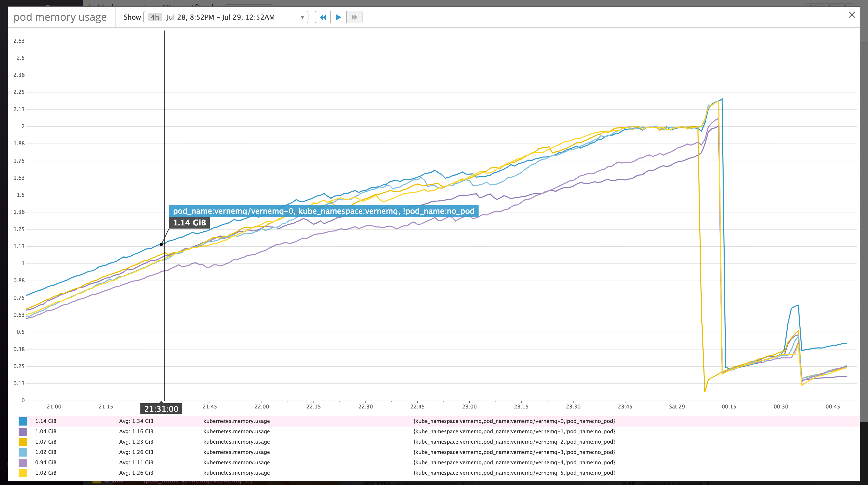Click the vernemq-1 purple legend swatch
The width and height of the screenshot is (868, 485).
pos(22,432)
